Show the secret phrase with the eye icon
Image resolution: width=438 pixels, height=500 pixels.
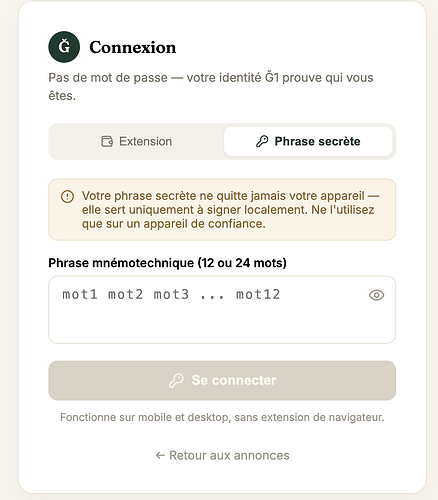(377, 295)
